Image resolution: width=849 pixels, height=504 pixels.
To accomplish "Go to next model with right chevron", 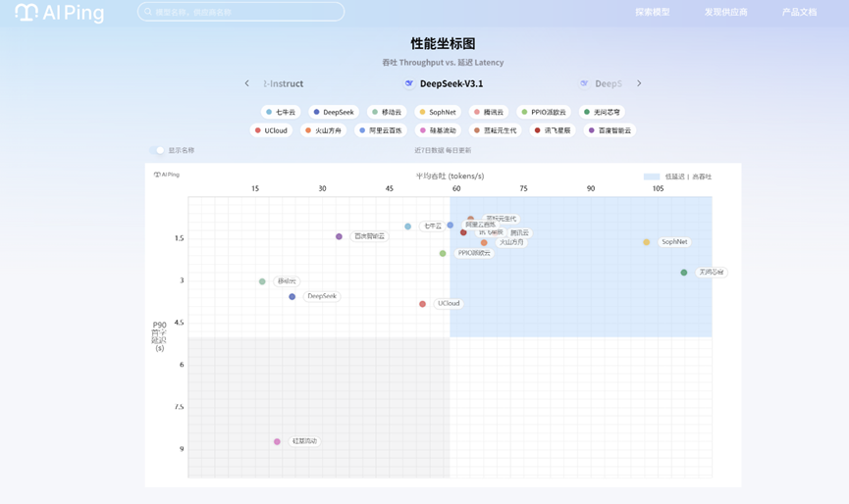I will [x=639, y=83].
